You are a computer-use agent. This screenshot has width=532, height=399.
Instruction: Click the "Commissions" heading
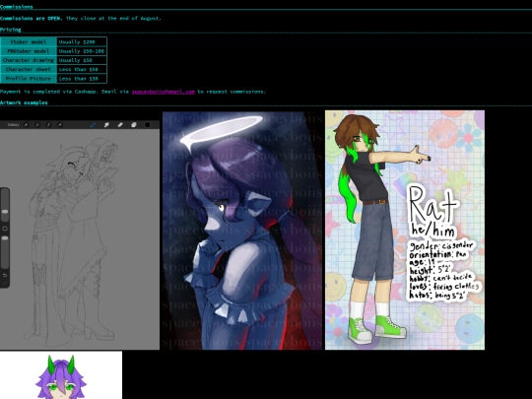coord(17,7)
